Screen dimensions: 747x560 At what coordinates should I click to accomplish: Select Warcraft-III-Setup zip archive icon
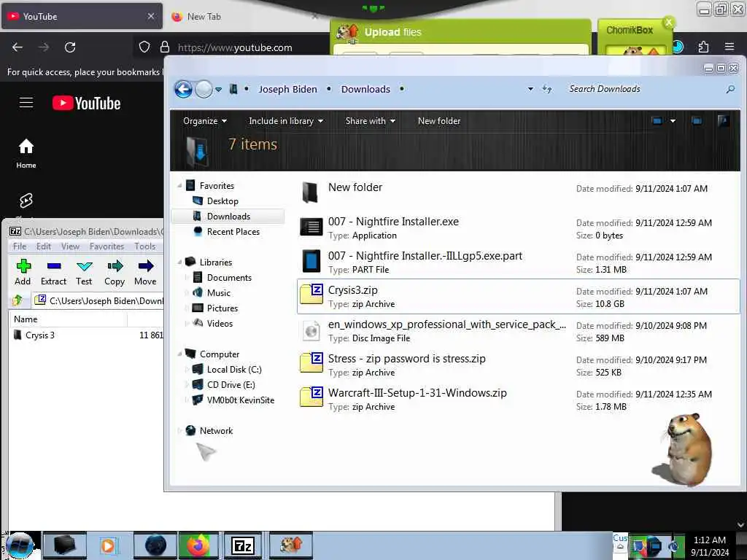(311, 397)
